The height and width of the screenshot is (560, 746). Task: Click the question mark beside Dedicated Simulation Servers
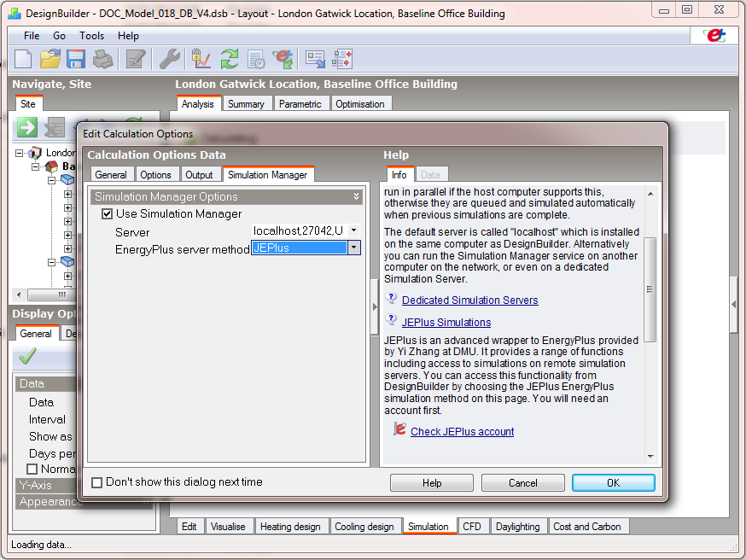pos(391,299)
